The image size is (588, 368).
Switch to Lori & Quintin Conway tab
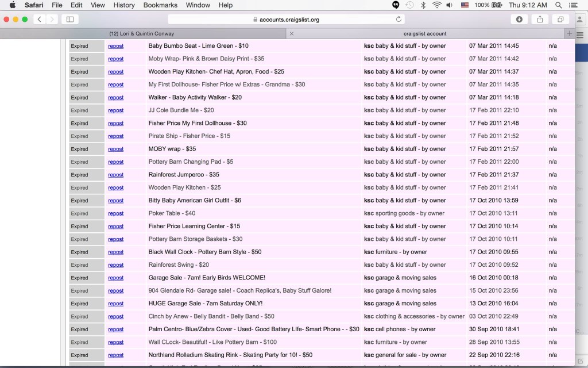(x=142, y=33)
